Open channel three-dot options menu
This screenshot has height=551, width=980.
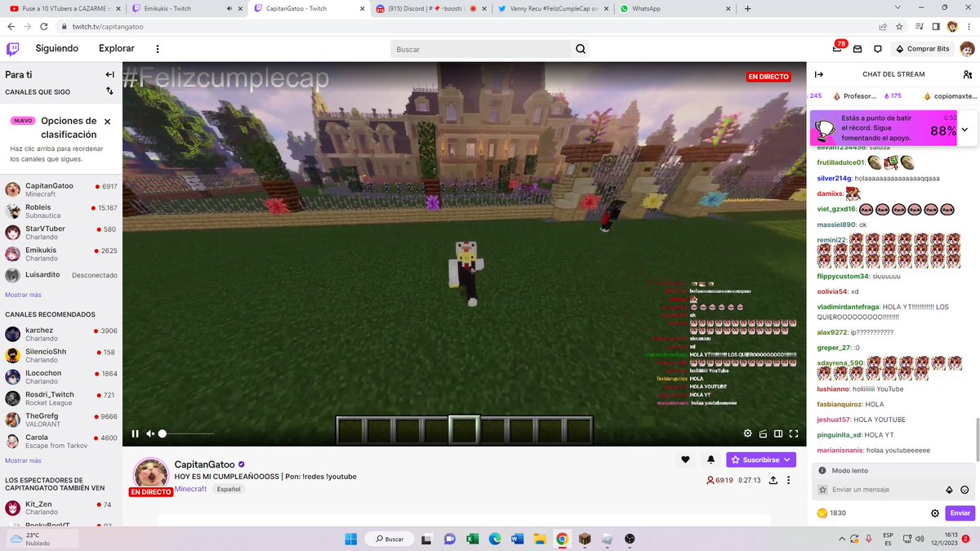pyautogui.click(x=789, y=480)
